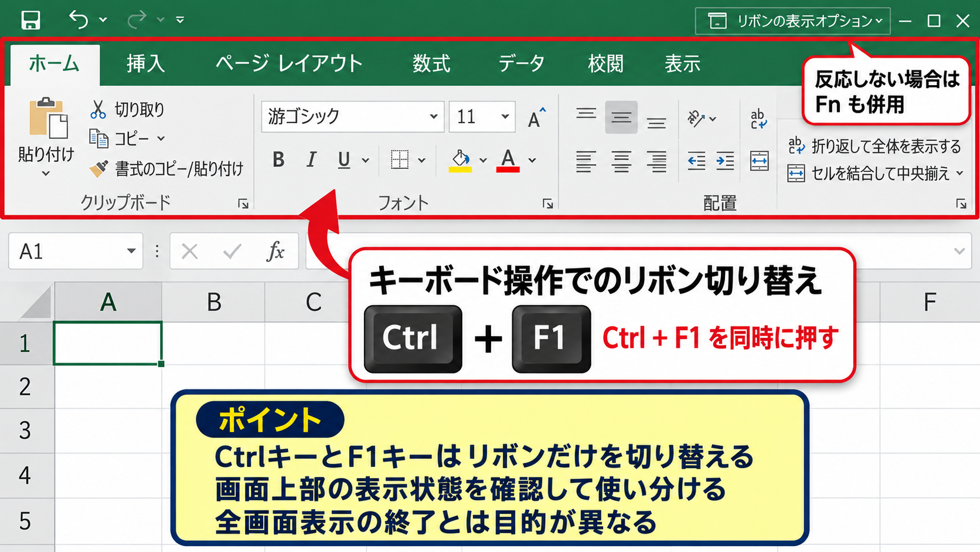Click 書式のコピー/貼り付け format painter

pyautogui.click(x=166, y=169)
